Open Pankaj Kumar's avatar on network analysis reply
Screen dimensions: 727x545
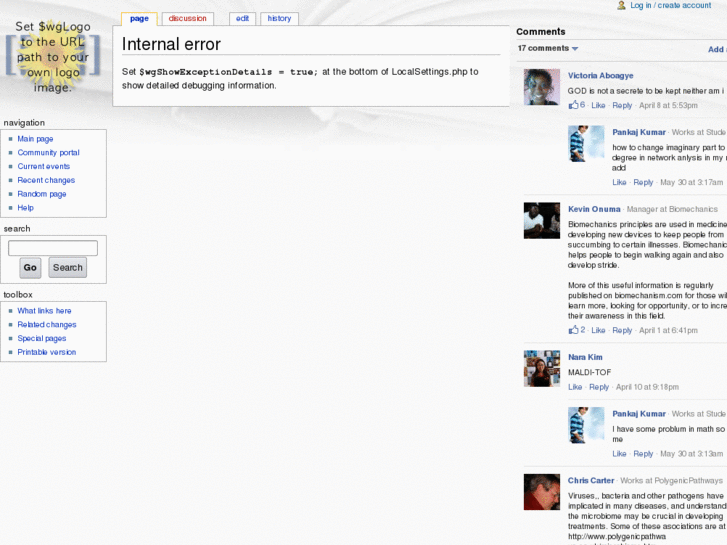tap(586, 143)
